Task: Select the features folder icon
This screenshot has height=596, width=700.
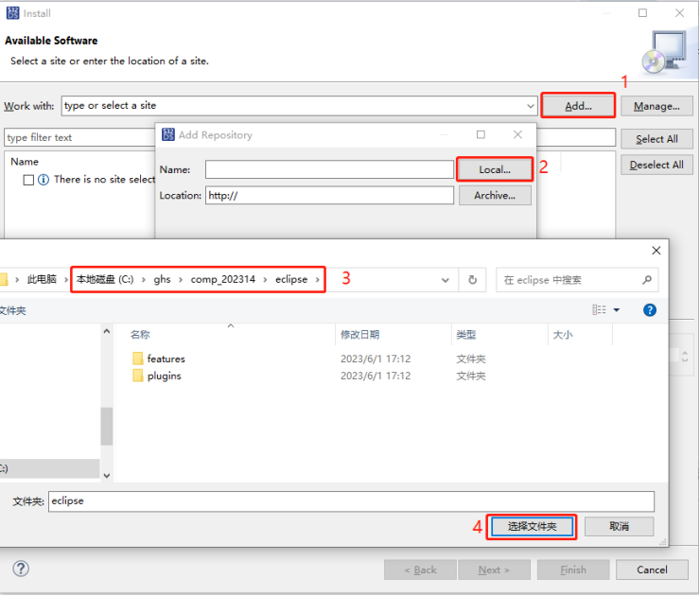Action: 138,359
